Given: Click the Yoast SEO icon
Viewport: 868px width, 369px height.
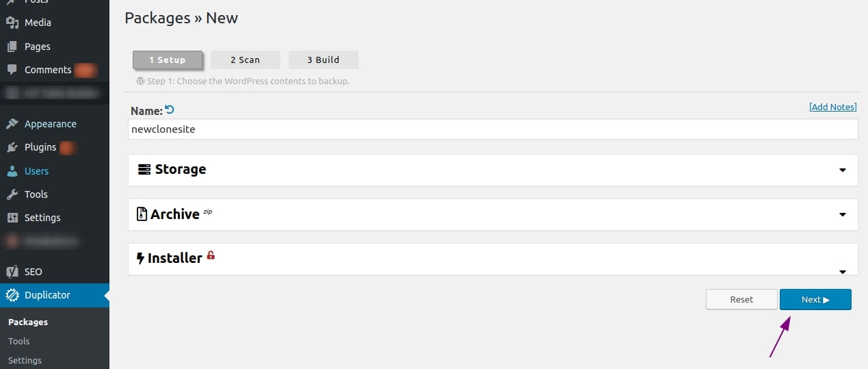Looking at the screenshot, I should (x=12, y=272).
